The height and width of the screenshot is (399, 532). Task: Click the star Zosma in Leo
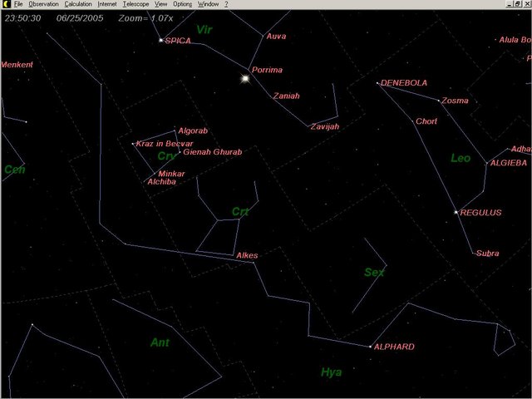pos(439,101)
